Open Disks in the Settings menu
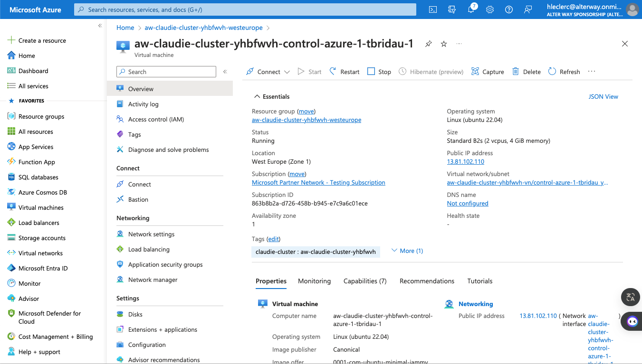 point(135,314)
